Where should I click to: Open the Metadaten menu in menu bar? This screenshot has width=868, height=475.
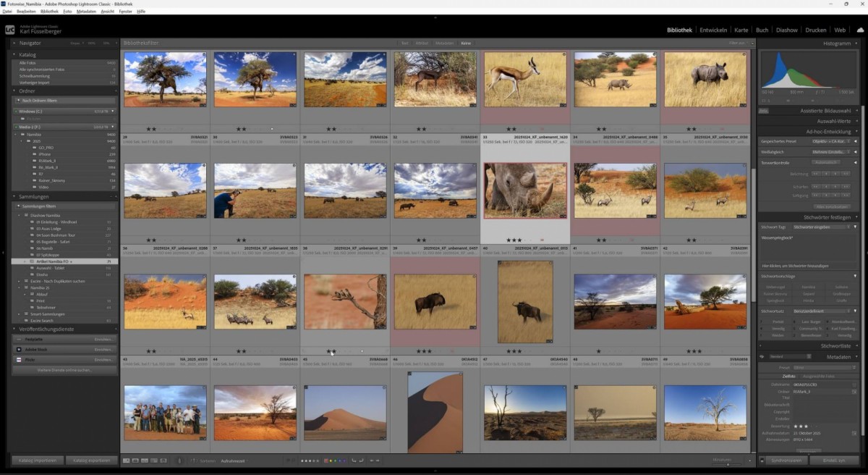[85, 12]
